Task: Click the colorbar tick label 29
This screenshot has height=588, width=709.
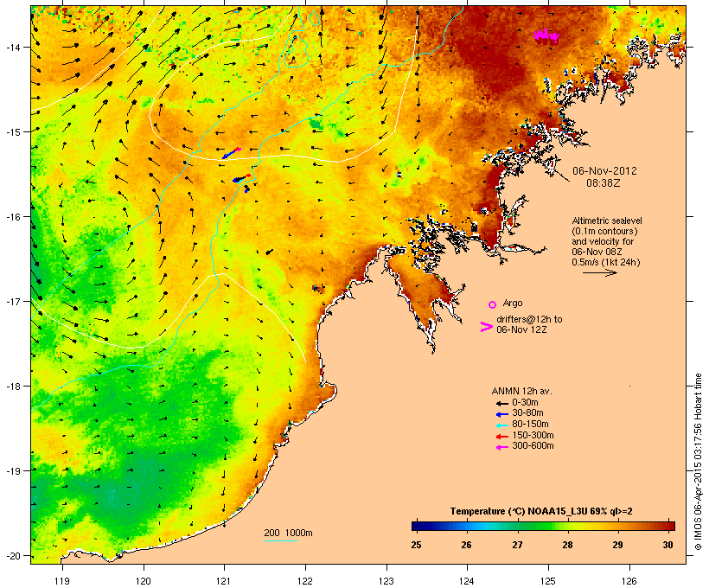Action: pos(617,545)
